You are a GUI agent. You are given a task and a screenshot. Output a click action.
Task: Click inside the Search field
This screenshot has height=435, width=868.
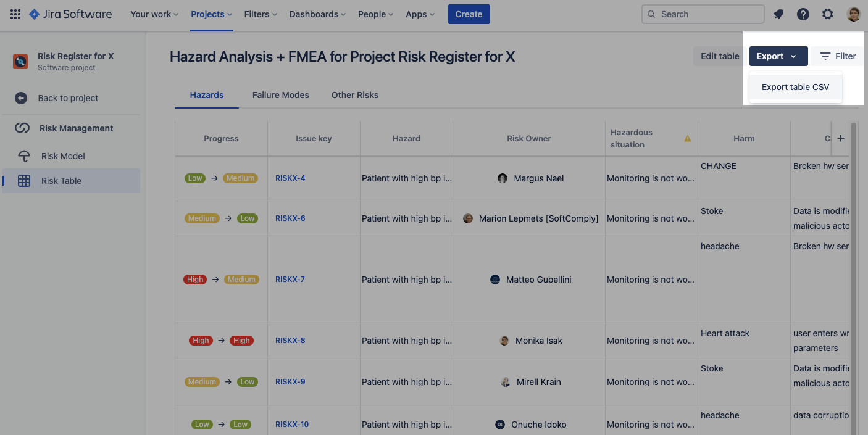pos(703,14)
